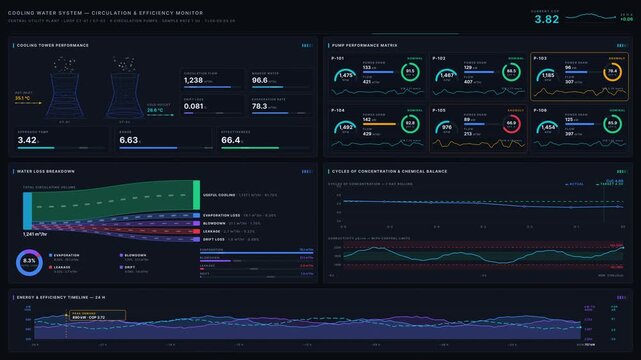Click the Current COP value 3.82

547,19
